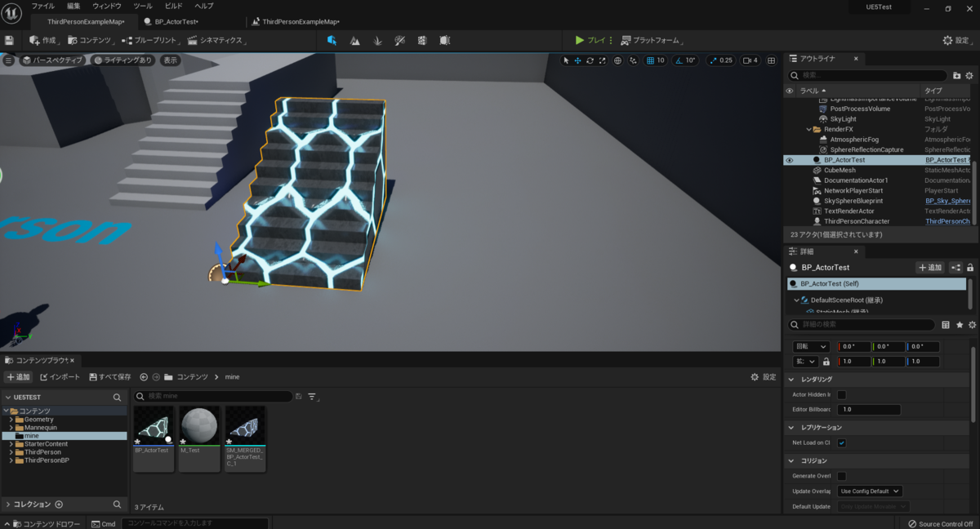The image size is (980, 529).
Task: Open the 編集 menu
Action: click(x=73, y=6)
